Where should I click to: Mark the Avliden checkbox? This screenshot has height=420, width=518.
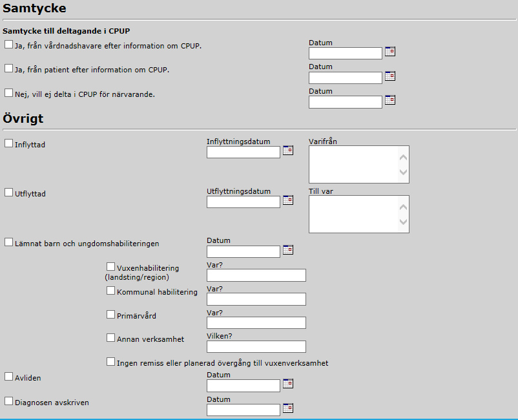(x=8, y=376)
